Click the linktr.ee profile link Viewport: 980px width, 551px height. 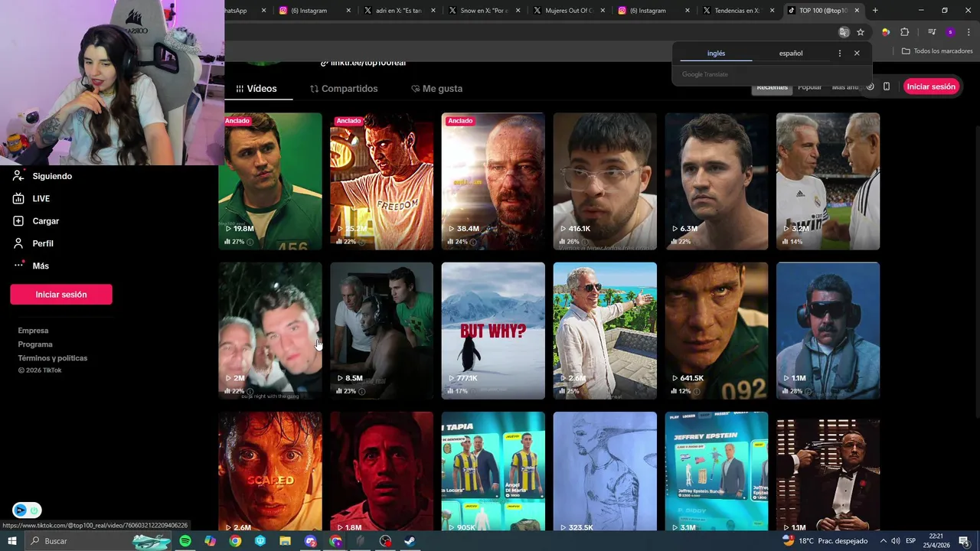(363, 63)
